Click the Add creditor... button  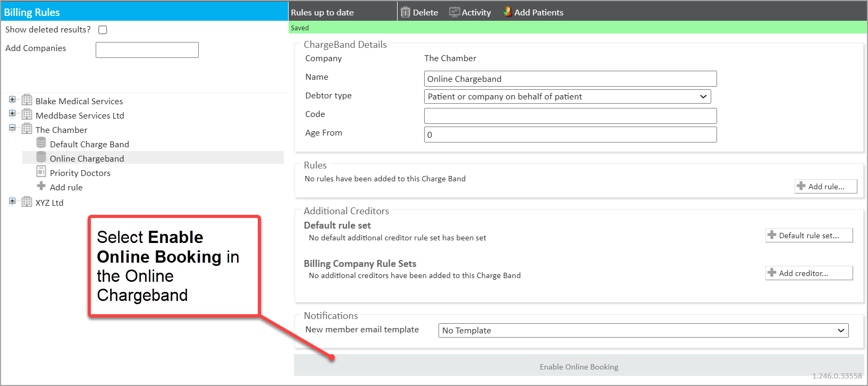[x=808, y=273]
